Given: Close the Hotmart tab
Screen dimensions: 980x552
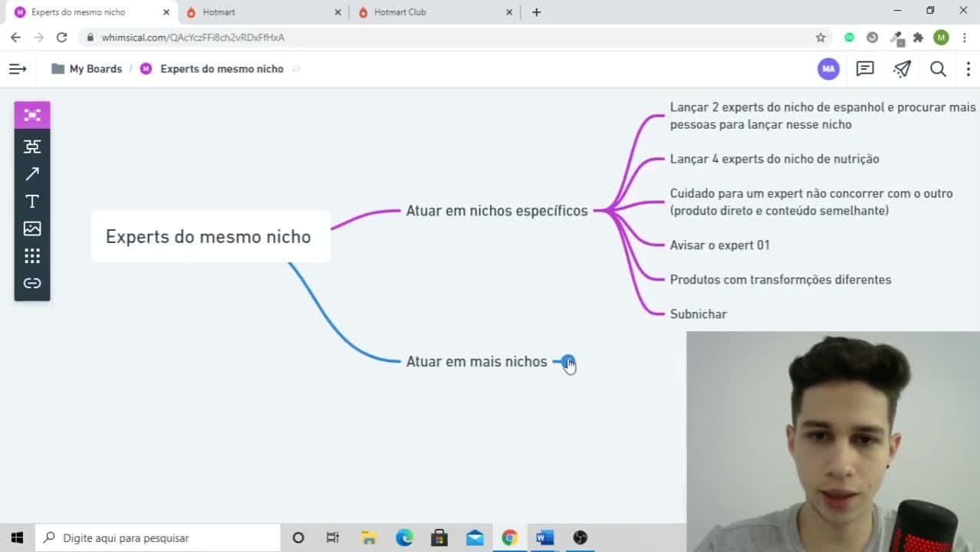Looking at the screenshot, I should click(x=337, y=12).
